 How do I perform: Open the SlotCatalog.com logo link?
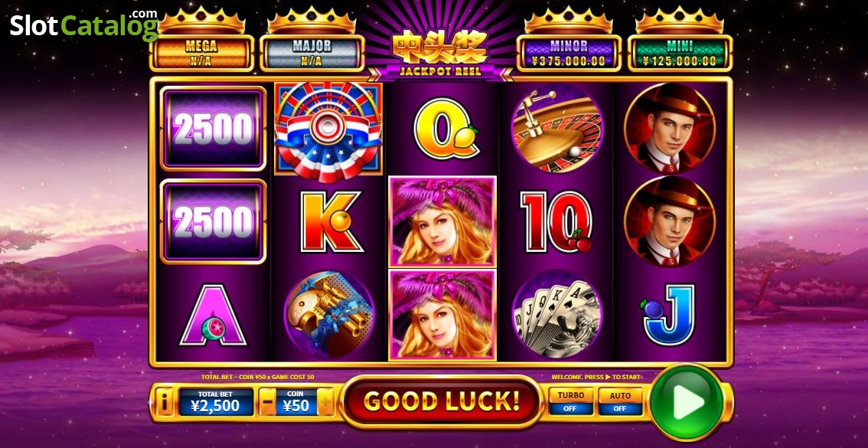84,25
